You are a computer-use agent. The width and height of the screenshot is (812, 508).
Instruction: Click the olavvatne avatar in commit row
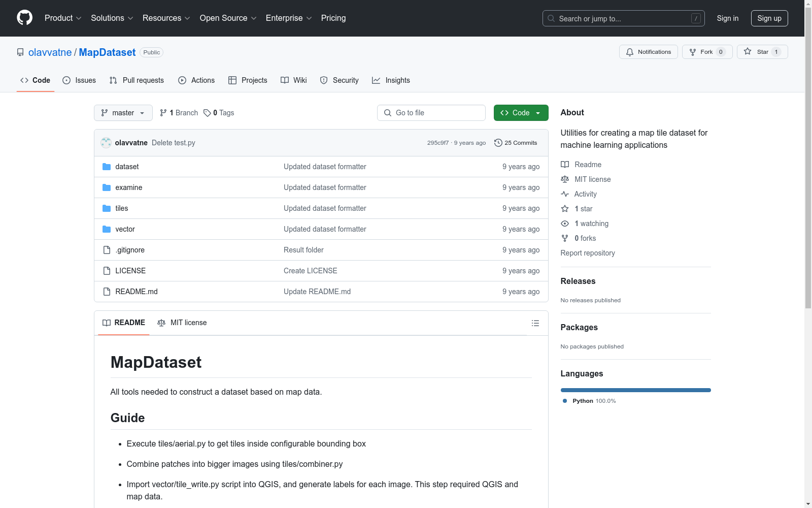click(106, 143)
